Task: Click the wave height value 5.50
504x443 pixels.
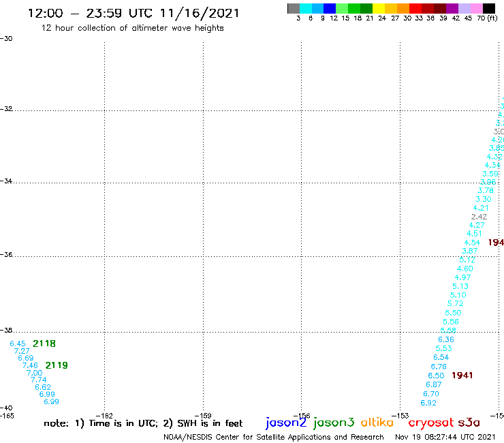Action: pyautogui.click(x=453, y=313)
